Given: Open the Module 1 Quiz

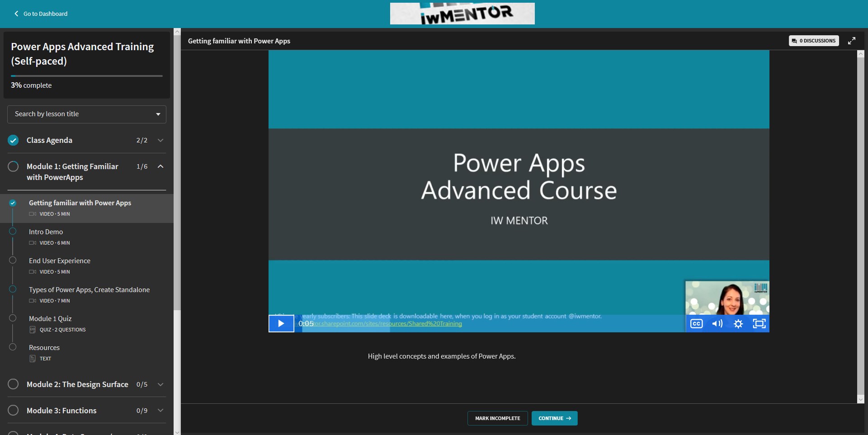Looking at the screenshot, I should point(87,324).
